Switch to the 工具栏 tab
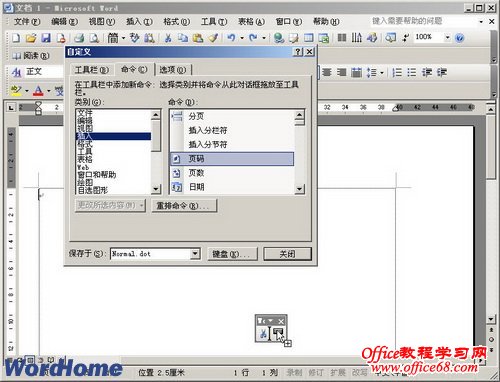500x382 pixels. (92, 70)
